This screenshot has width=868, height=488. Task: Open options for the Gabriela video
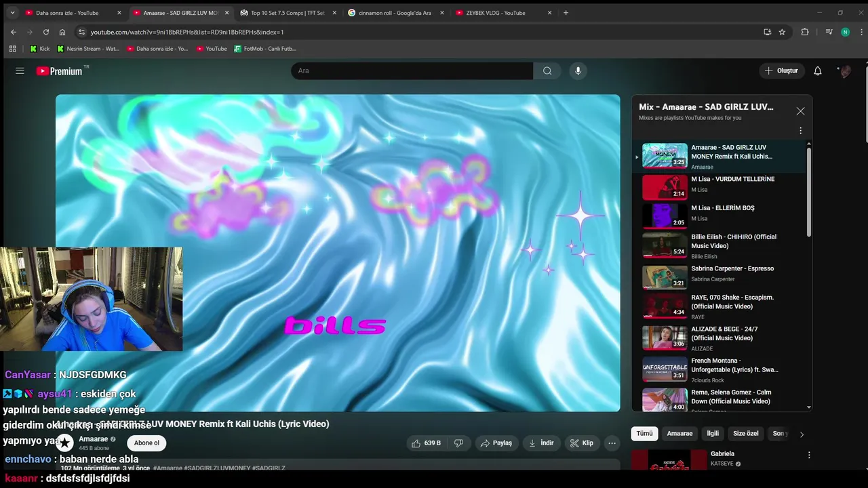point(808,455)
